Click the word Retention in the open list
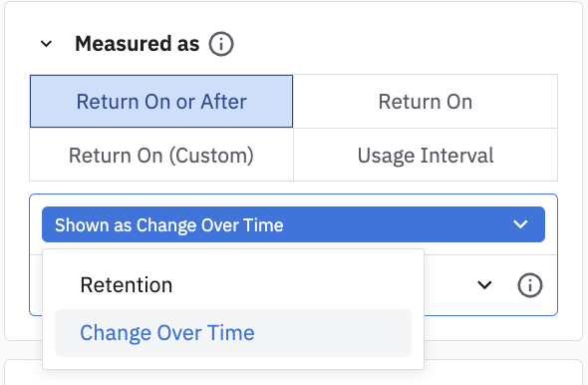588x385 pixels. (127, 285)
